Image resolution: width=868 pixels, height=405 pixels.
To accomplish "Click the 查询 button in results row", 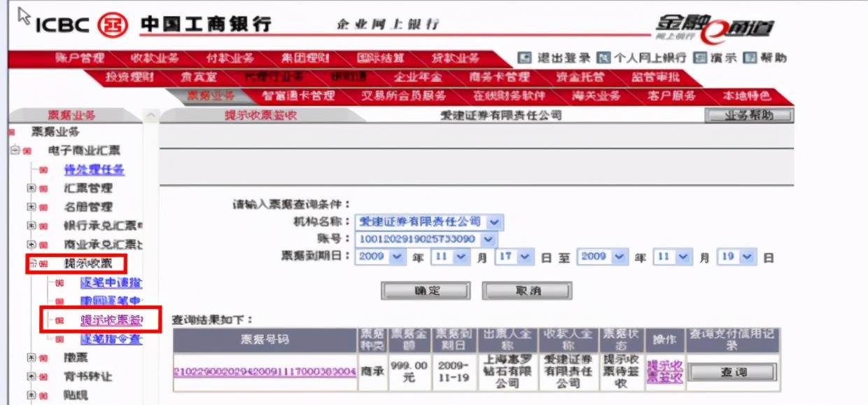I will pyautogui.click(x=733, y=372).
